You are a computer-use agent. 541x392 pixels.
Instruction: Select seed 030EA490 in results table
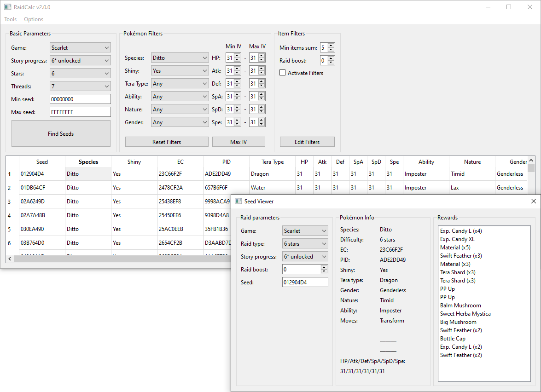click(x=42, y=229)
